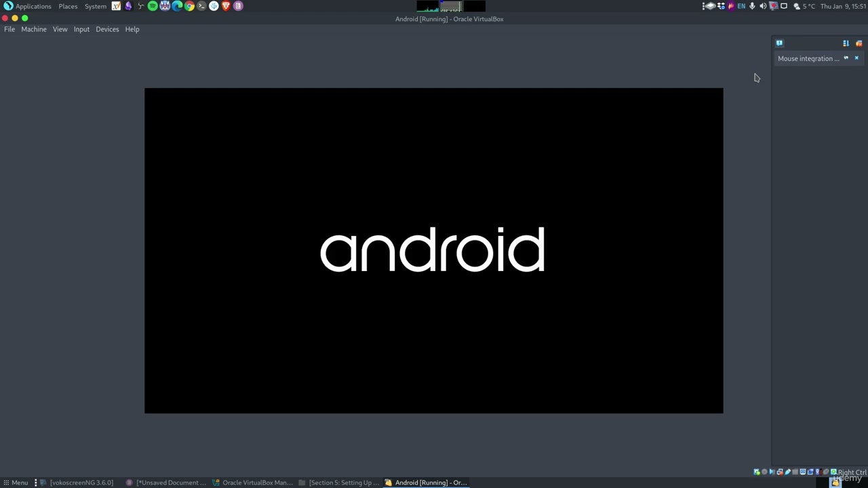Switch to vokoscreenNG 3.6.0 taskbar window
Viewport: 868px width, 488px height.
point(77,483)
